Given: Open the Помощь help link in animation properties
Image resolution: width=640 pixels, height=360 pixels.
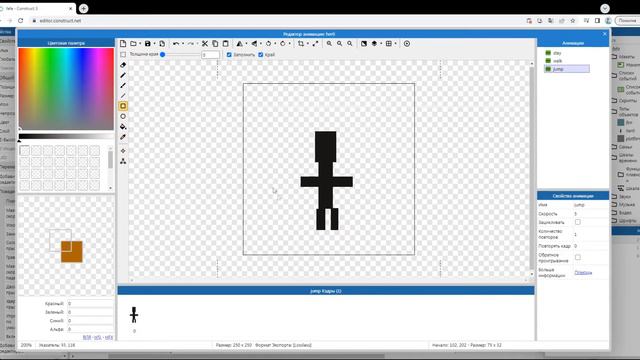Looking at the screenshot, I should tap(583, 272).
